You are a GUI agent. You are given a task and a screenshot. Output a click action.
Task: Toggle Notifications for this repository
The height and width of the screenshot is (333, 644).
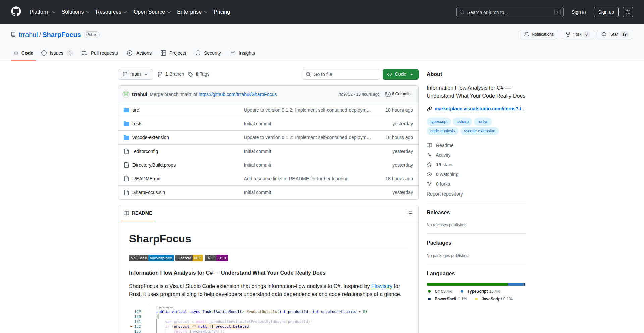point(539,34)
